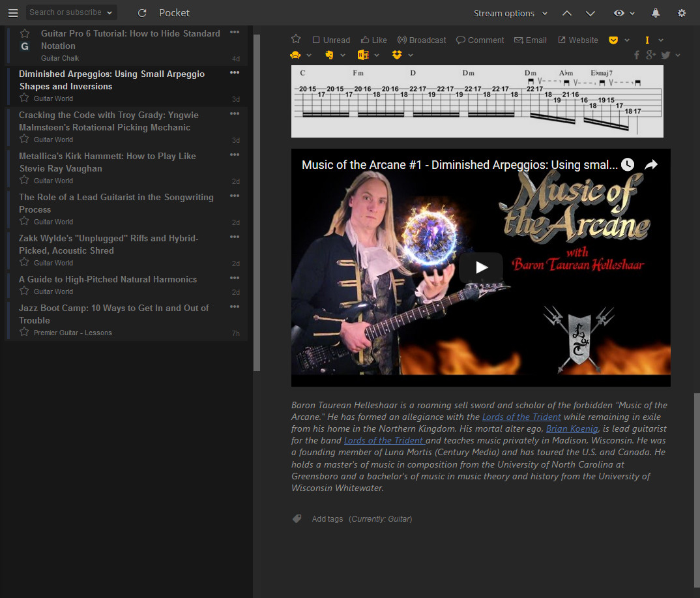The image size is (700, 598).
Task: Refresh the Pocket stream
Action: pos(142,13)
